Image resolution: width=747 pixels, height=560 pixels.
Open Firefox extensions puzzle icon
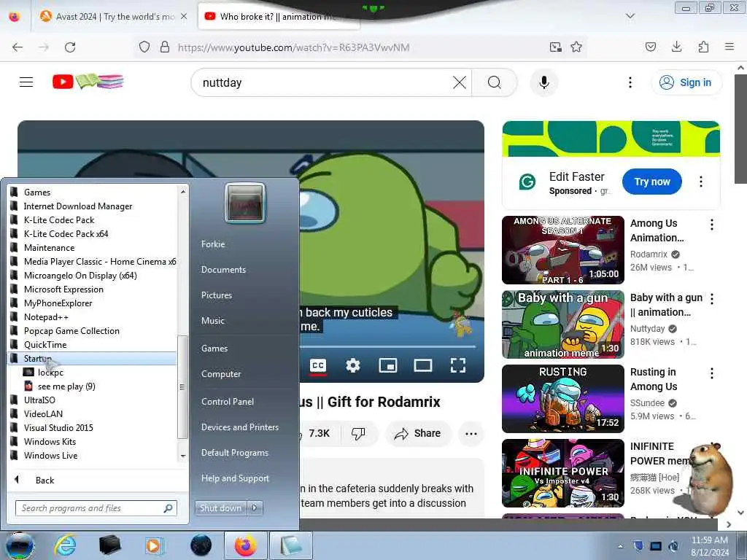tap(703, 47)
